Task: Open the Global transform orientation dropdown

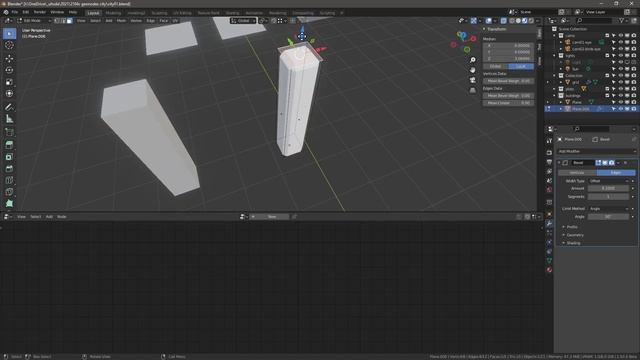Action: point(243,21)
